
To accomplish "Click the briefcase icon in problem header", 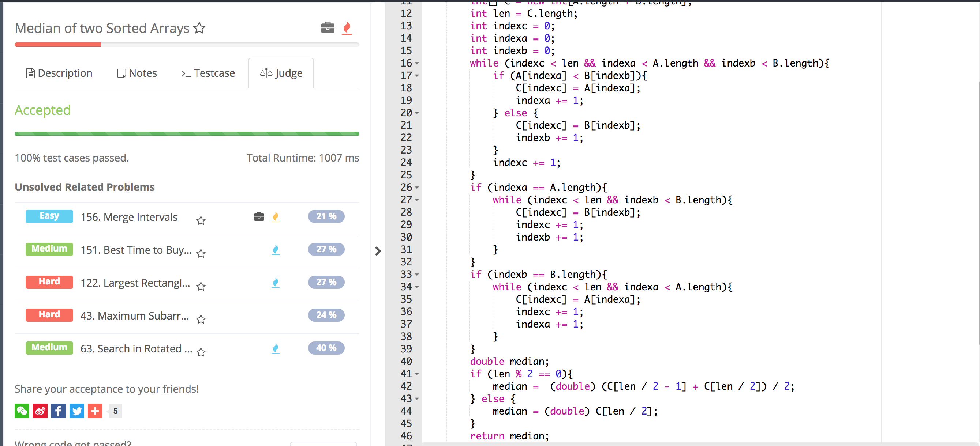I will tap(328, 28).
